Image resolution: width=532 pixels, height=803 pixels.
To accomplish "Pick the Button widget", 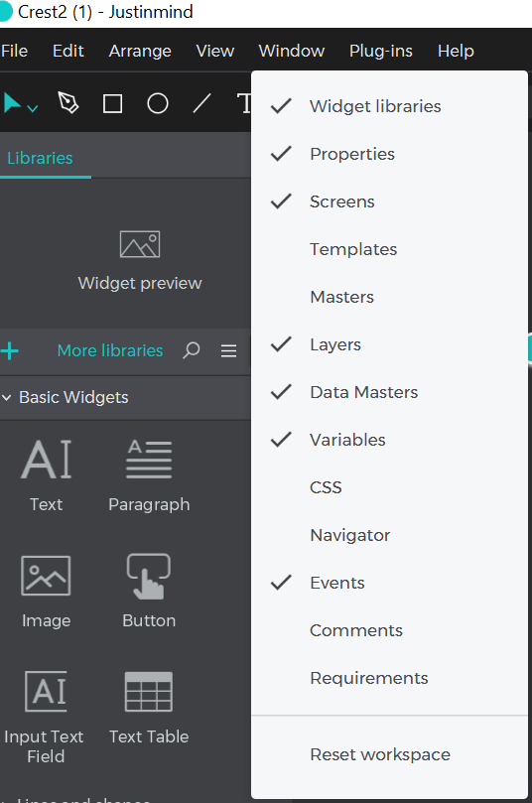I will point(149,592).
